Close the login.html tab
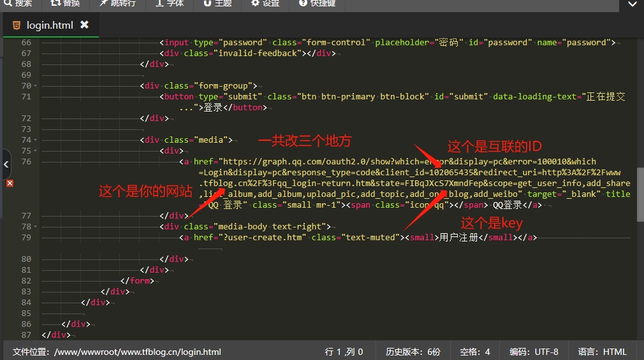The image size is (644, 360). (x=84, y=25)
